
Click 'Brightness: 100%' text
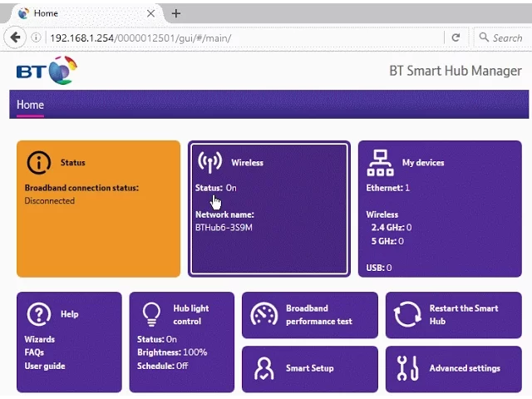pyautogui.click(x=172, y=352)
